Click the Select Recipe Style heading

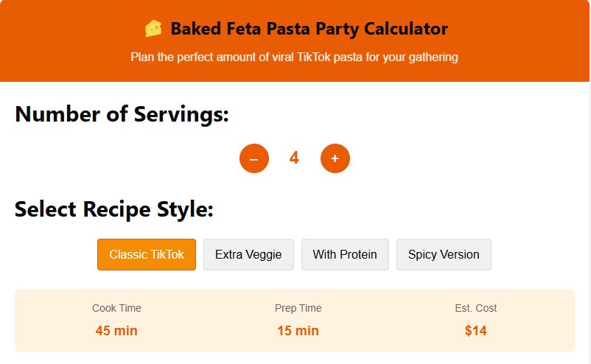114,209
